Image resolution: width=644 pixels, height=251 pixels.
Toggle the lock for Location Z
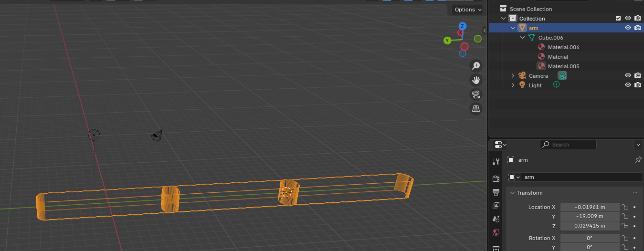coord(624,226)
